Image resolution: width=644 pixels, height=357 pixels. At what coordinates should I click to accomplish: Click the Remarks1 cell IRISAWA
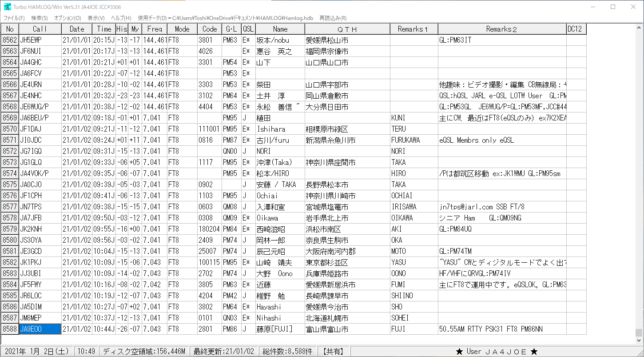[x=414, y=207]
